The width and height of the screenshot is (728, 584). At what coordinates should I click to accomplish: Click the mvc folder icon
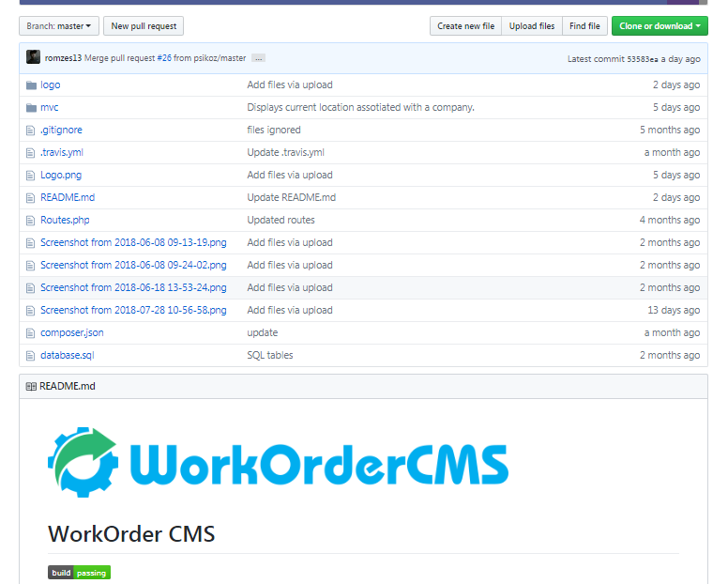(x=31, y=108)
